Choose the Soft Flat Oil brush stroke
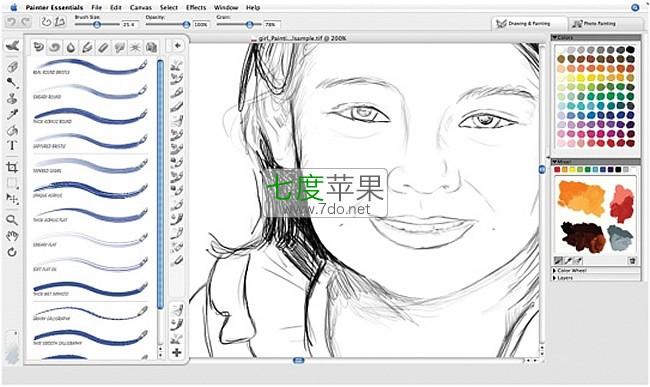650x387 pixels. tap(90, 264)
